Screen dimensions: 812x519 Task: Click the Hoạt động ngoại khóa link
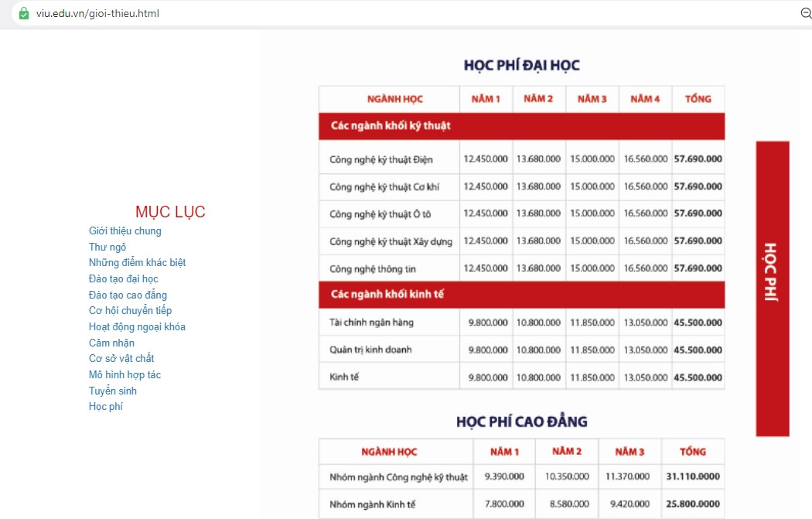[x=137, y=327]
